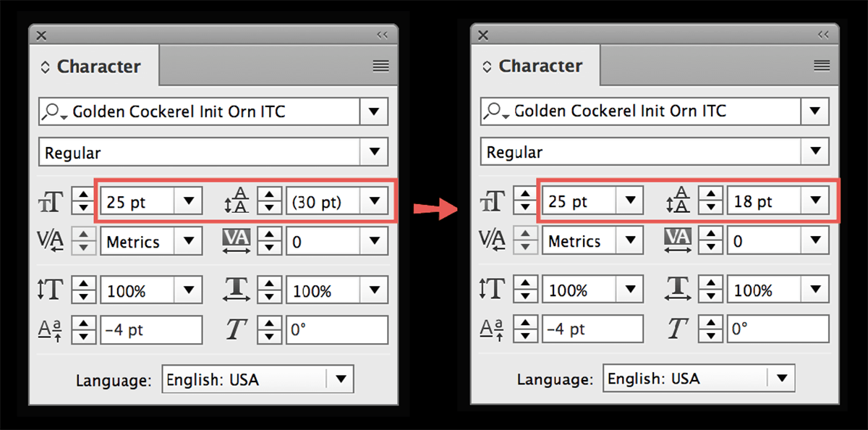Open the Regular font style dropdown in left panel
Image resolution: width=868 pixels, height=430 pixels.
tap(374, 152)
